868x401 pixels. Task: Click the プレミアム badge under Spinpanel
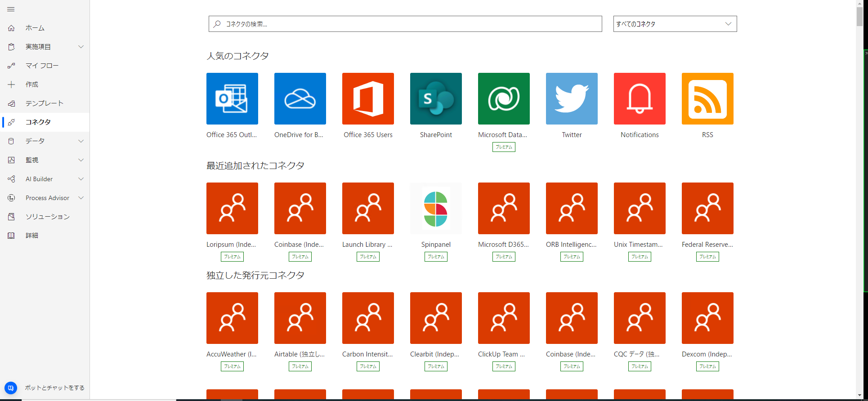pyautogui.click(x=436, y=257)
